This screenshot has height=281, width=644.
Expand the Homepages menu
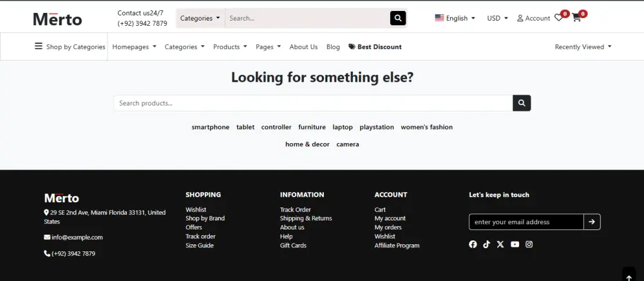135,47
